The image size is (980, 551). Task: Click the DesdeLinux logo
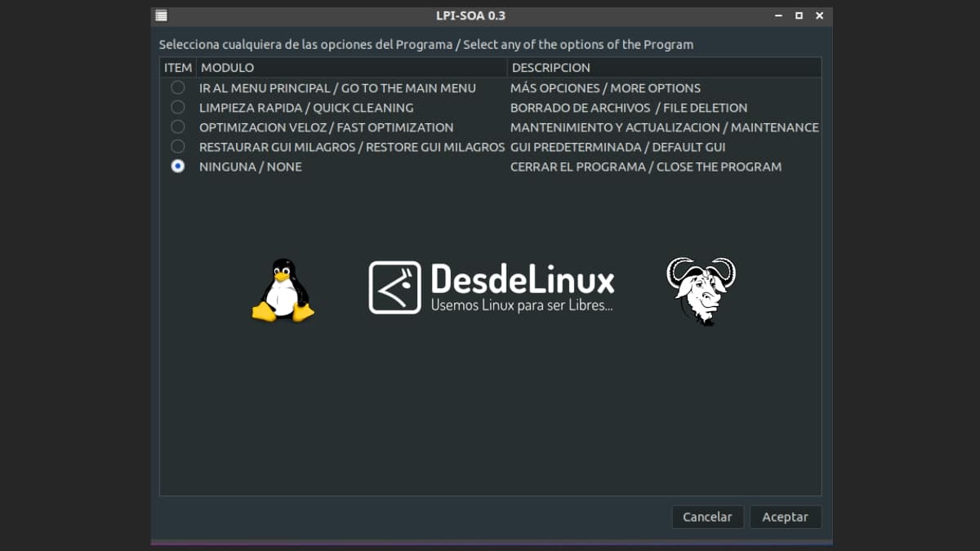(490, 286)
